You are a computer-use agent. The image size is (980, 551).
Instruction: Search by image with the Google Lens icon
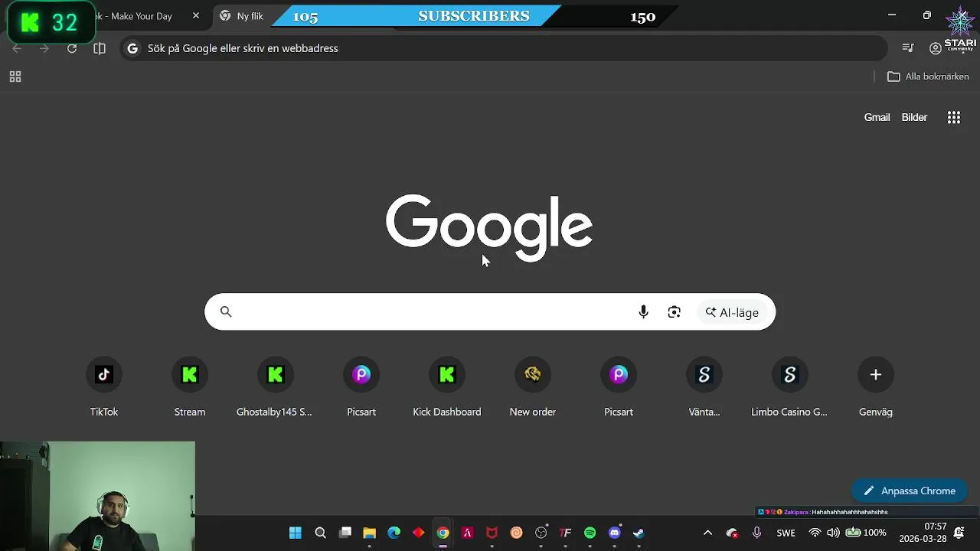(674, 311)
